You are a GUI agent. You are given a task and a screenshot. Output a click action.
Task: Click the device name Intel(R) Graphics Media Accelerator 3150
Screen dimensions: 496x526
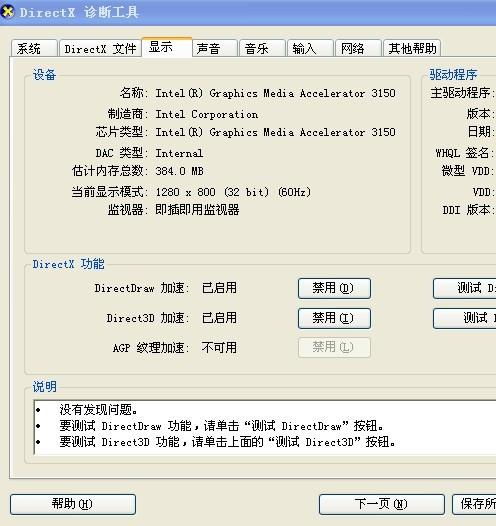pos(275,93)
